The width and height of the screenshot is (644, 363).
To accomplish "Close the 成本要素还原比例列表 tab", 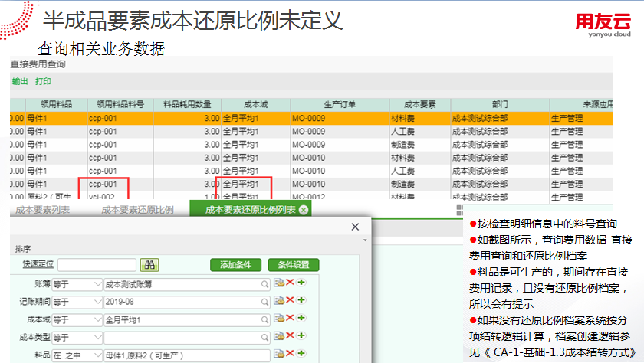I will point(304,210).
